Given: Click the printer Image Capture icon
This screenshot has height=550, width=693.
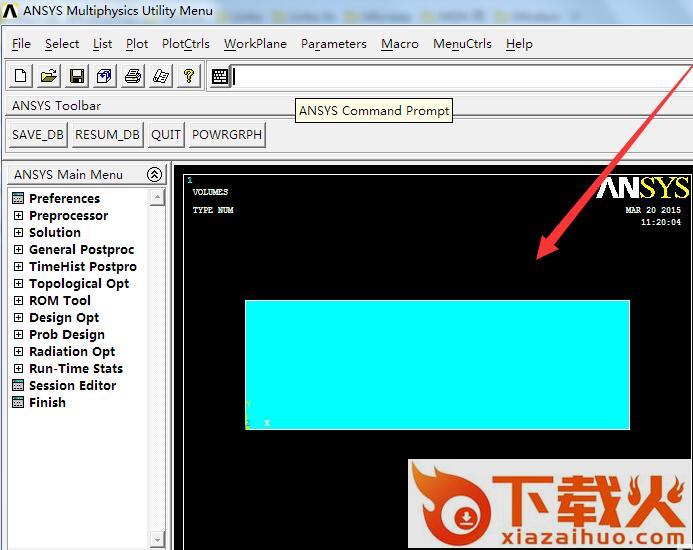Looking at the screenshot, I should (x=133, y=76).
